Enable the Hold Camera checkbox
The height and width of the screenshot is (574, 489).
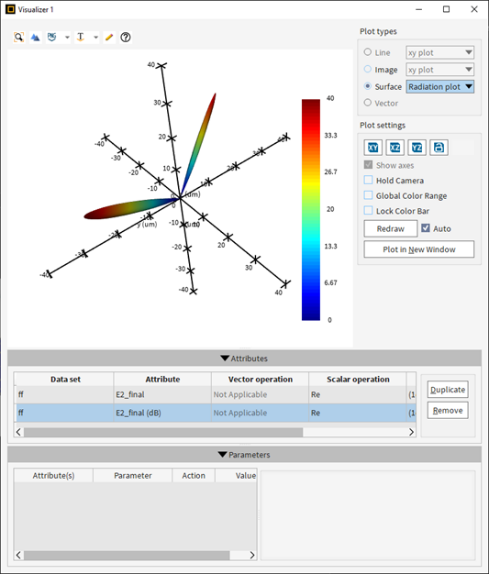368,180
